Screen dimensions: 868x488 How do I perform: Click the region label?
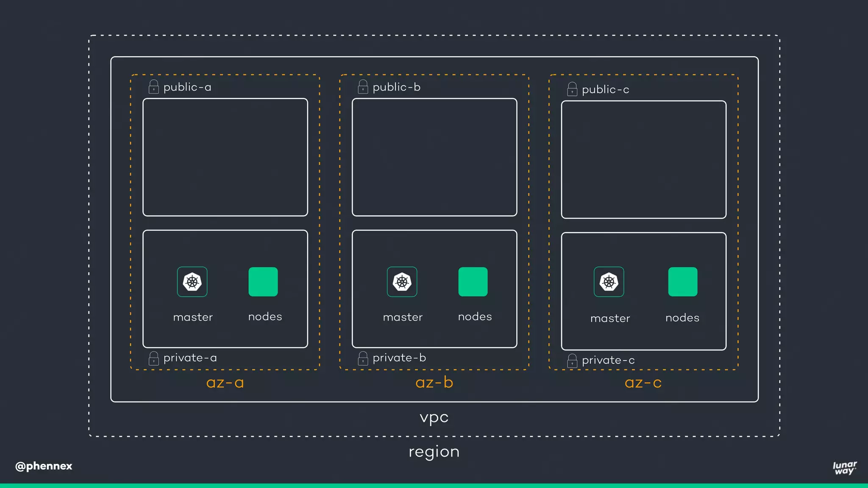tap(434, 452)
